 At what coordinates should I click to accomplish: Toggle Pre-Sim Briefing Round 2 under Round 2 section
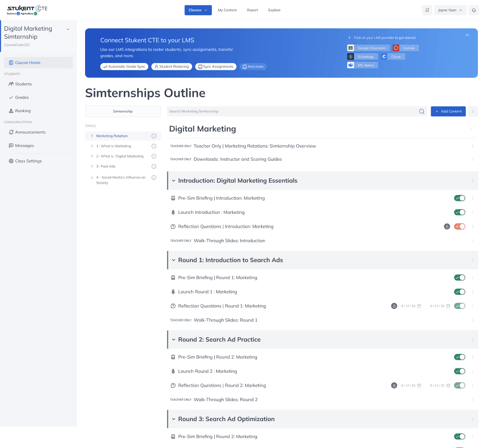(459, 357)
